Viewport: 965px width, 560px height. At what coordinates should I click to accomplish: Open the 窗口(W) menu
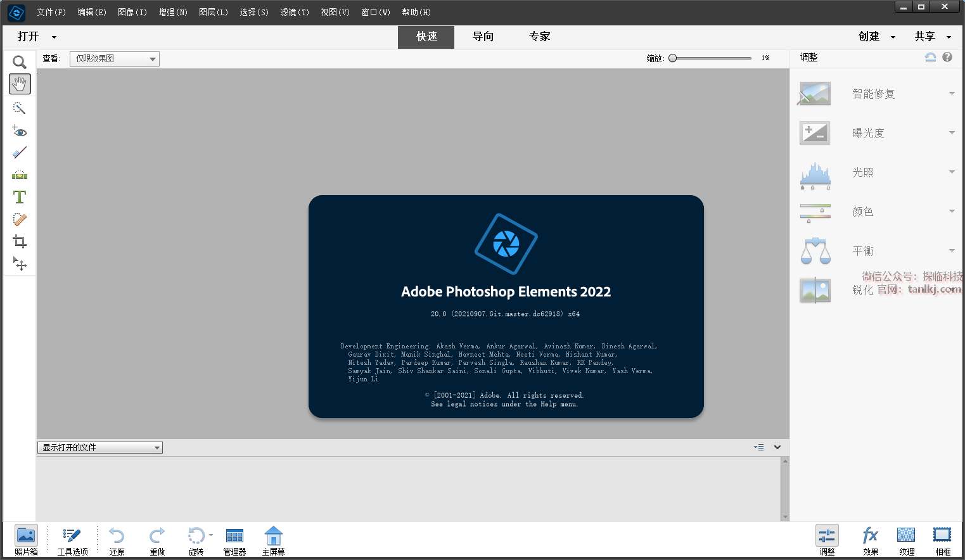pyautogui.click(x=376, y=12)
